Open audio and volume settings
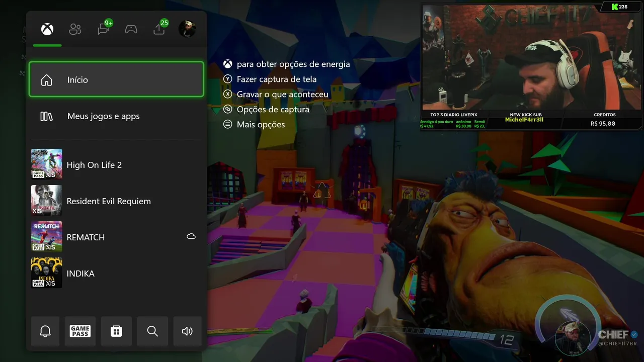 coord(187,331)
